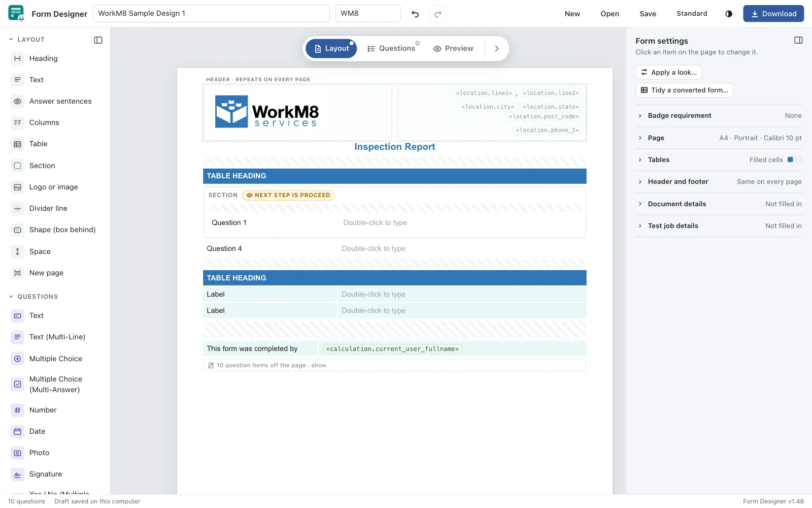This screenshot has height=508, width=812.
Task: Select the light filled cells swatch
Action: click(x=799, y=160)
